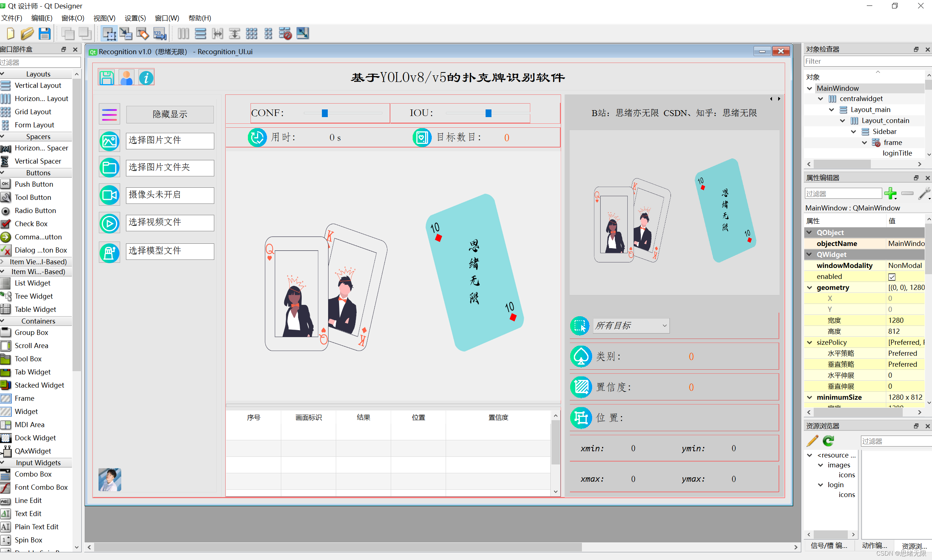The image size is (932, 560).
Task: Click the select video file icon
Action: pyautogui.click(x=109, y=223)
